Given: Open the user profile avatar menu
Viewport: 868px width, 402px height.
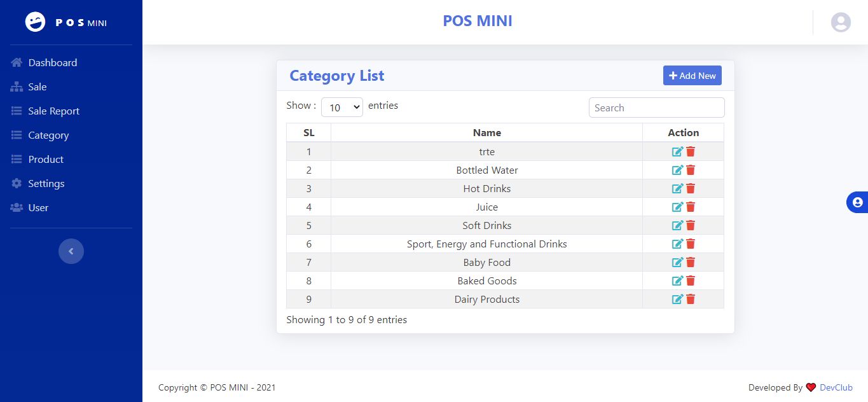Looking at the screenshot, I should click(841, 22).
